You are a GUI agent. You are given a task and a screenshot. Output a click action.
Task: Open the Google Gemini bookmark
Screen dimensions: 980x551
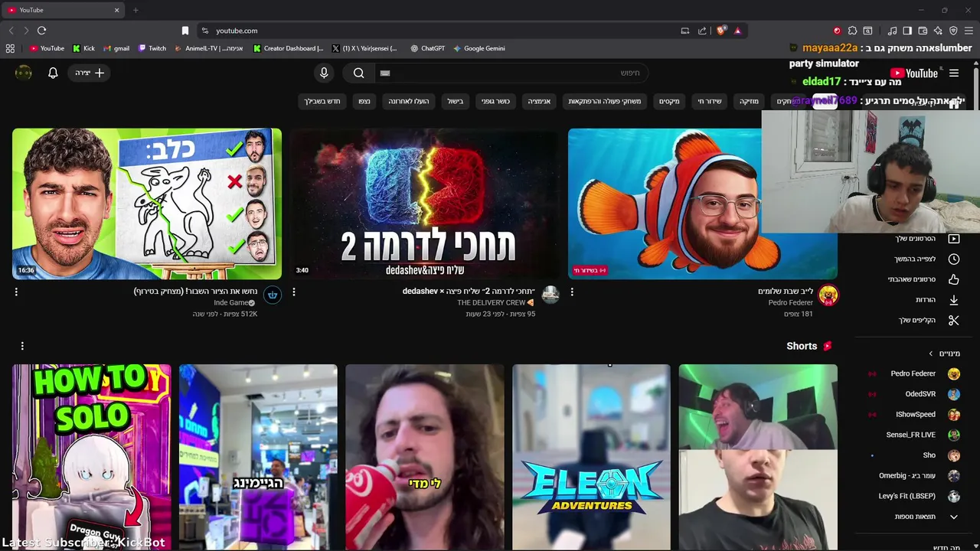tap(479, 48)
